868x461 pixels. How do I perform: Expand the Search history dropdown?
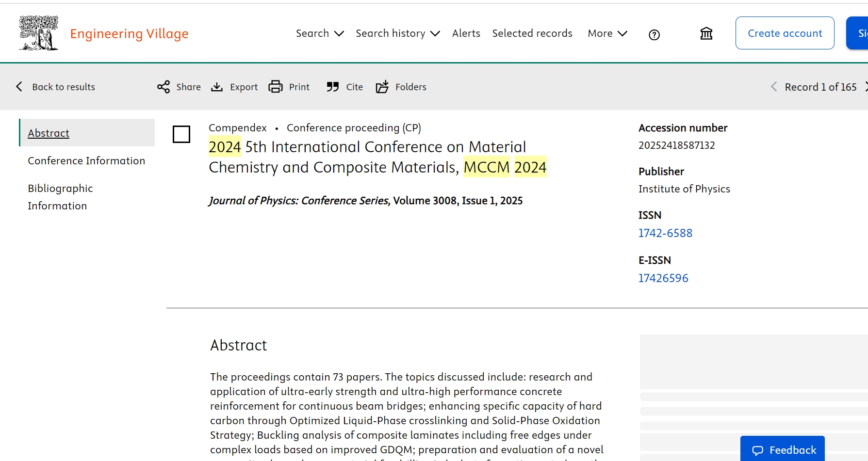[397, 33]
